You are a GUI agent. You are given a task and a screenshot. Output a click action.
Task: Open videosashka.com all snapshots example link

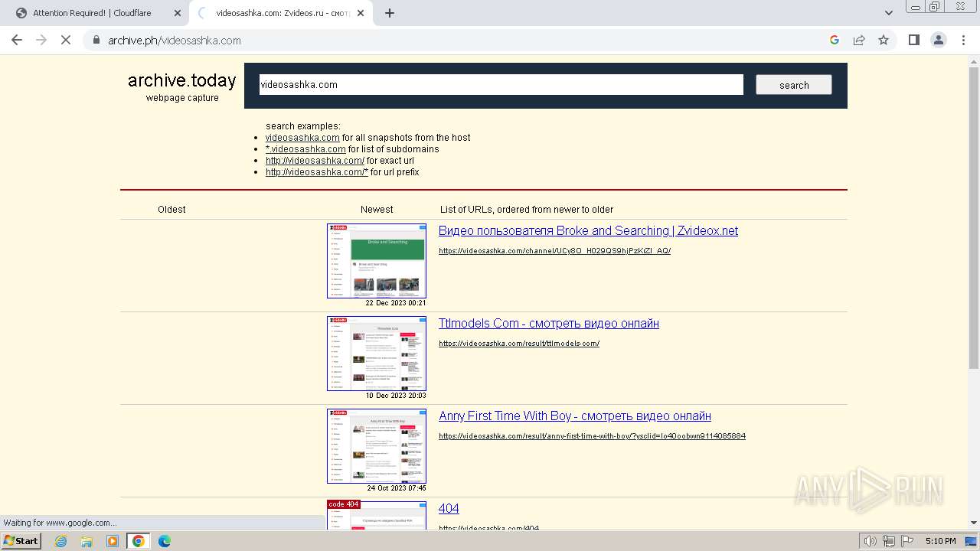pyautogui.click(x=302, y=138)
